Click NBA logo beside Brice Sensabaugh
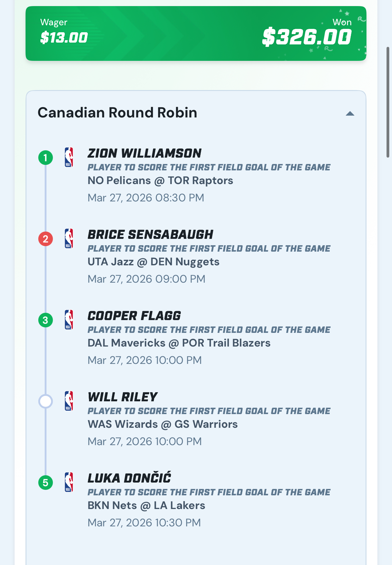Image resolution: width=392 pixels, height=565 pixels. pos(69,239)
